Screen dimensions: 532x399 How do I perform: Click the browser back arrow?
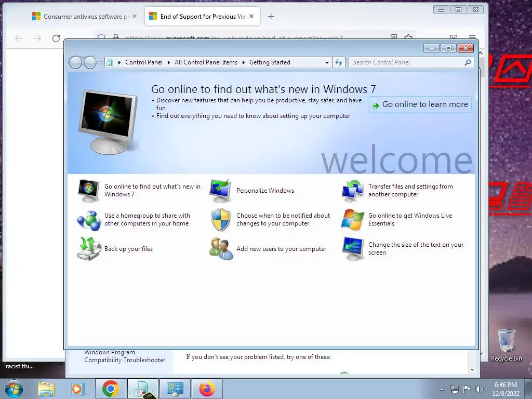pyautogui.click(x=19, y=38)
